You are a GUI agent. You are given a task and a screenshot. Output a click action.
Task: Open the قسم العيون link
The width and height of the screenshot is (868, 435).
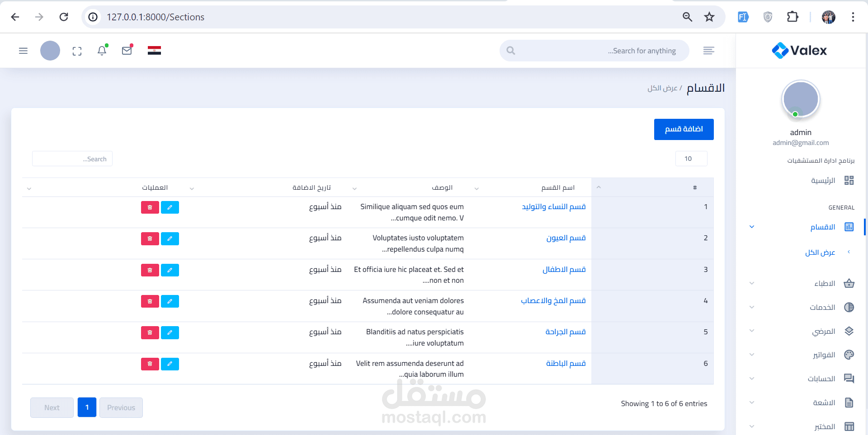pos(566,238)
